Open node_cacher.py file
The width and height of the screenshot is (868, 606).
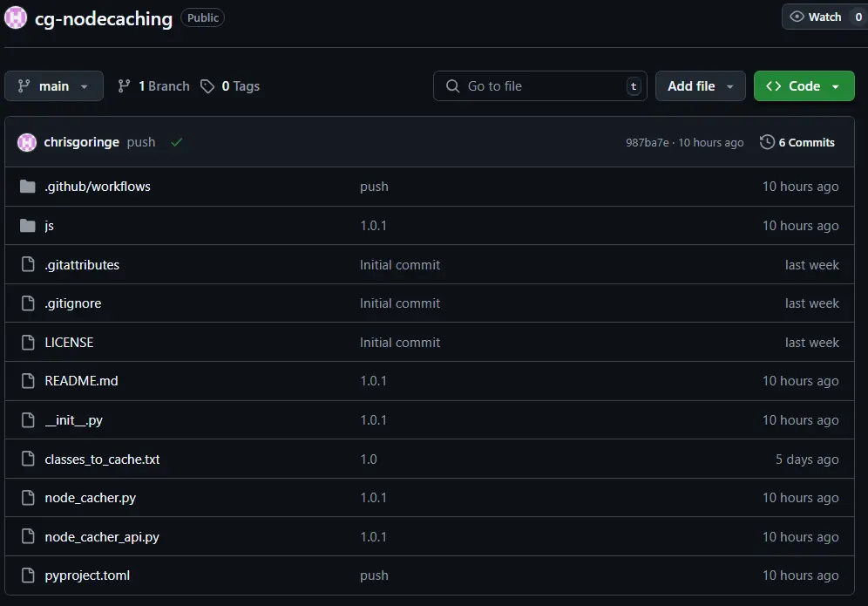90,498
